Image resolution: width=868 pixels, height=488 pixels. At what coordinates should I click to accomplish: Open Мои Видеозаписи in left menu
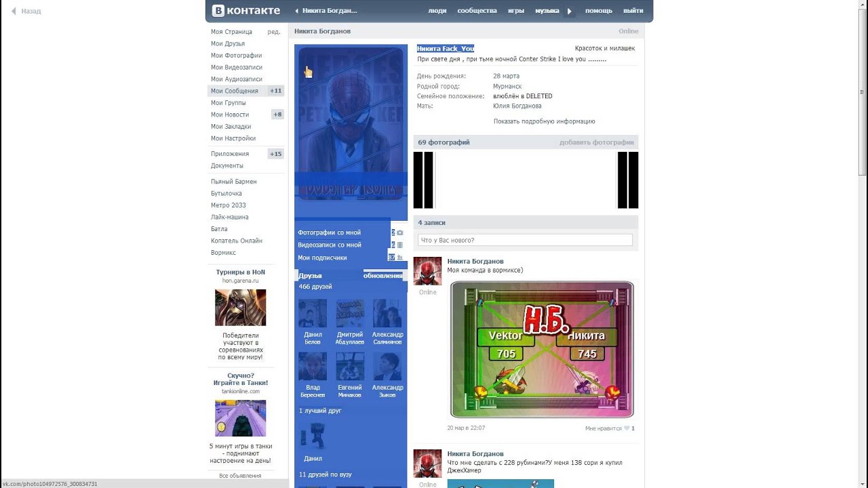pyautogui.click(x=237, y=67)
